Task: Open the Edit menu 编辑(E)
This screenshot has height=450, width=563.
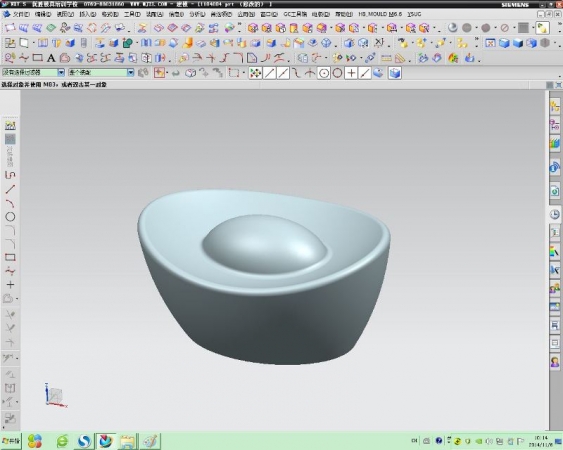Action: tap(43, 14)
